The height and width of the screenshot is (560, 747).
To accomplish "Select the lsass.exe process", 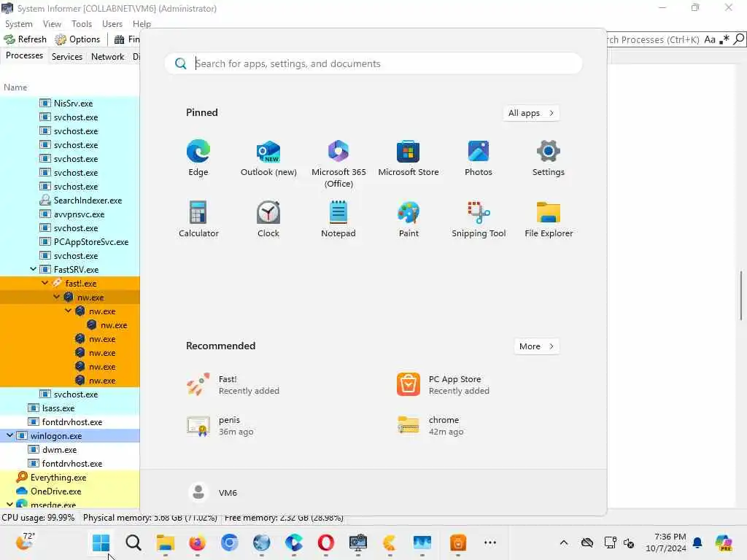I will pos(70,408).
